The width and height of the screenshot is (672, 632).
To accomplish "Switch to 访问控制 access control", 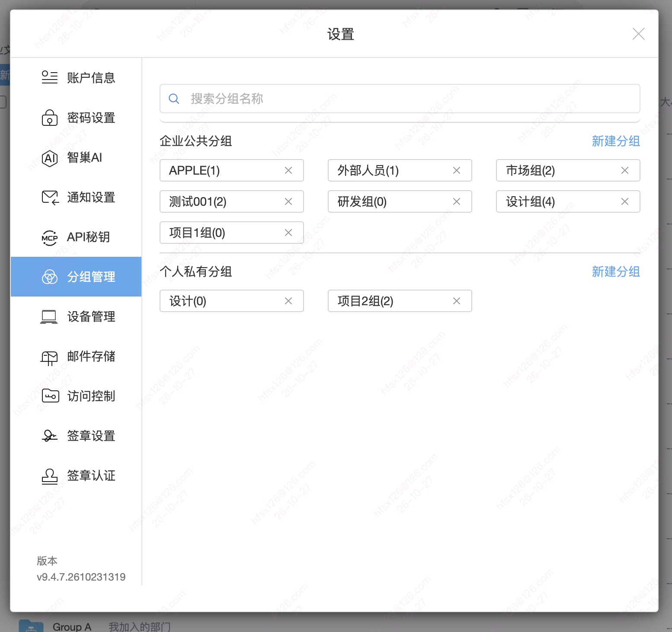I will [x=76, y=396].
